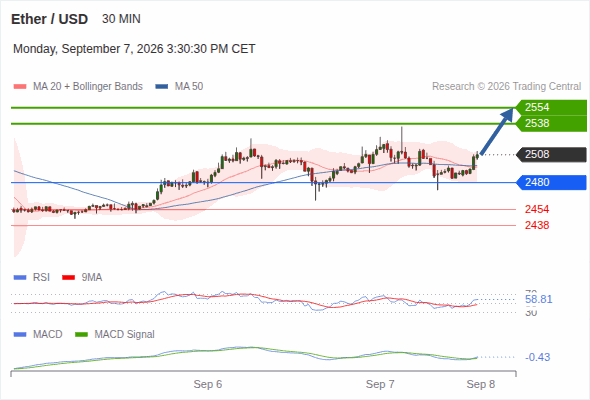Select the green 2554 resistance price tag
The image size is (590, 400).
pyautogui.click(x=551, y=108)
